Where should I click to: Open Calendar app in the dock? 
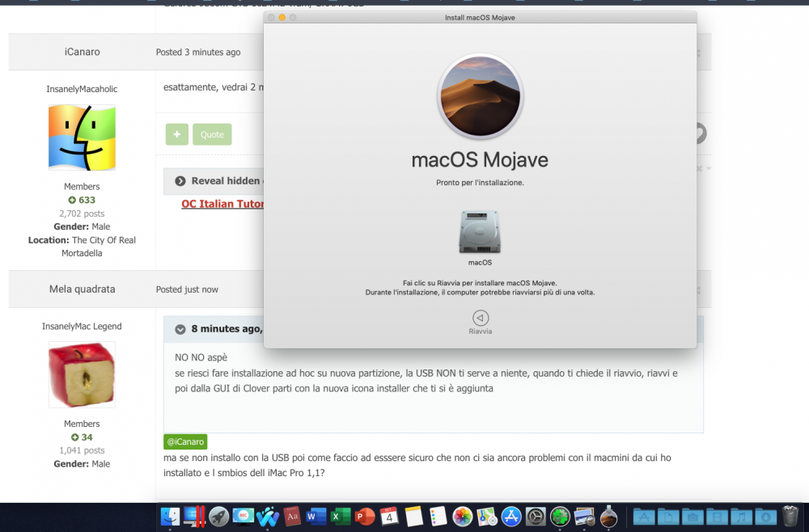389,517
